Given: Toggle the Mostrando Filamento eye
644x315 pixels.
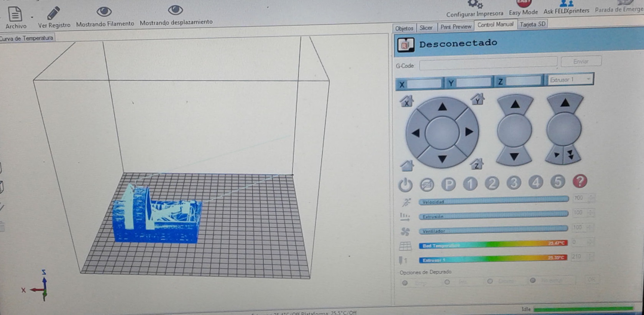Looking at the screenshot, I should pyautogui.click(x=104, y=12).
